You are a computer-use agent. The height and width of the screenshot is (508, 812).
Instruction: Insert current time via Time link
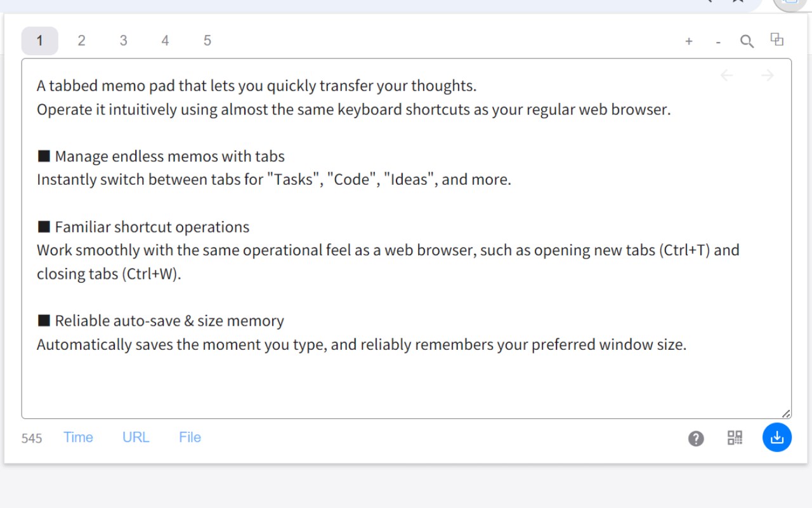78,437
